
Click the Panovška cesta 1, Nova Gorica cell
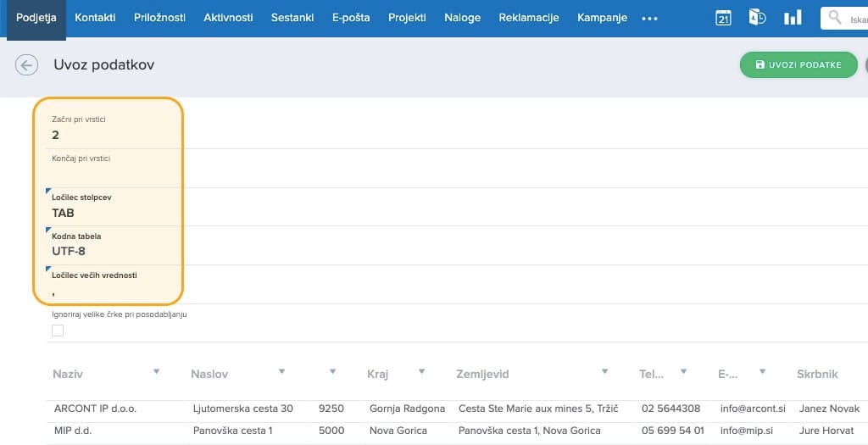(529, 430)
